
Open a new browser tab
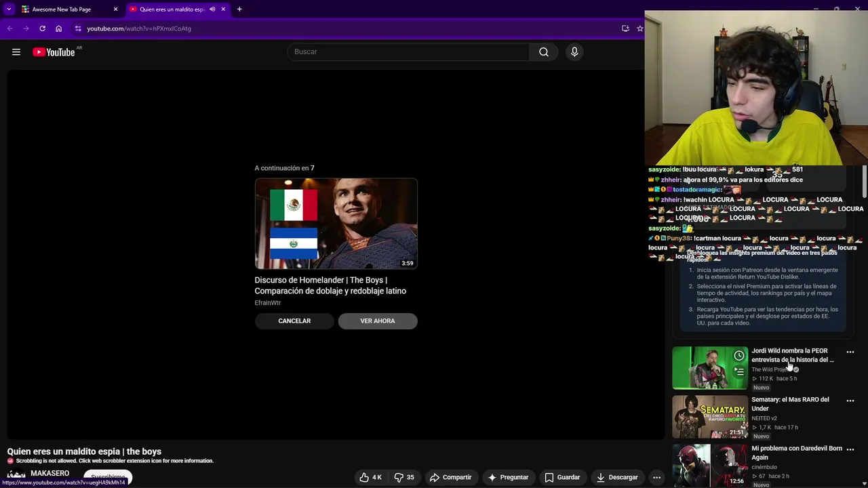(x=239, y=9)
